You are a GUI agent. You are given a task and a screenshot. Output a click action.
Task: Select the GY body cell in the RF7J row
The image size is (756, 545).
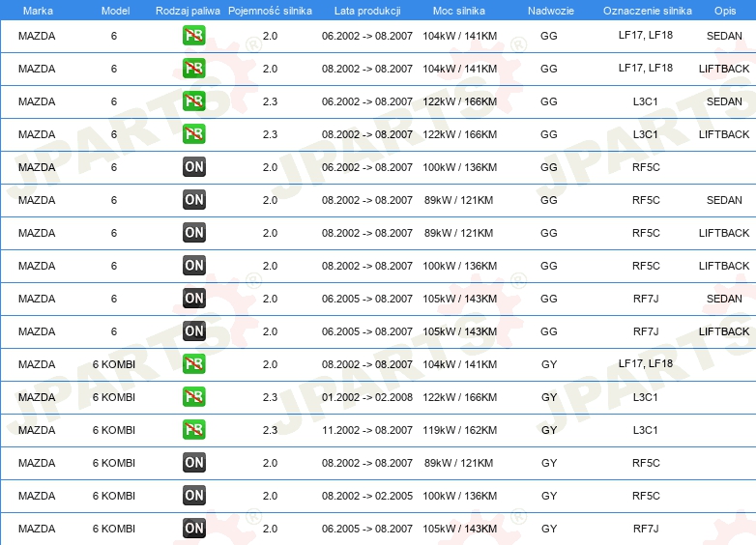549,529
